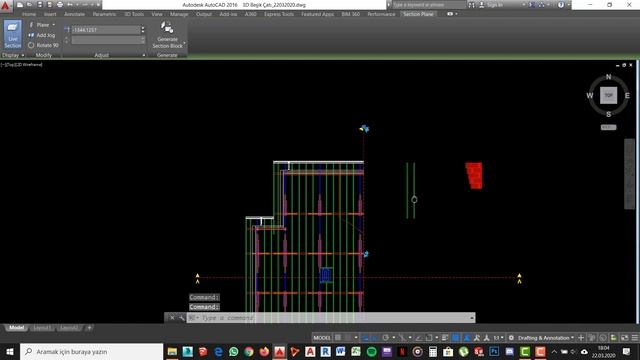Image resolution: width=640 pixels, height=360 pixels.
Task: Open status bar customization menu icon
Action: (x=635, y=338)
